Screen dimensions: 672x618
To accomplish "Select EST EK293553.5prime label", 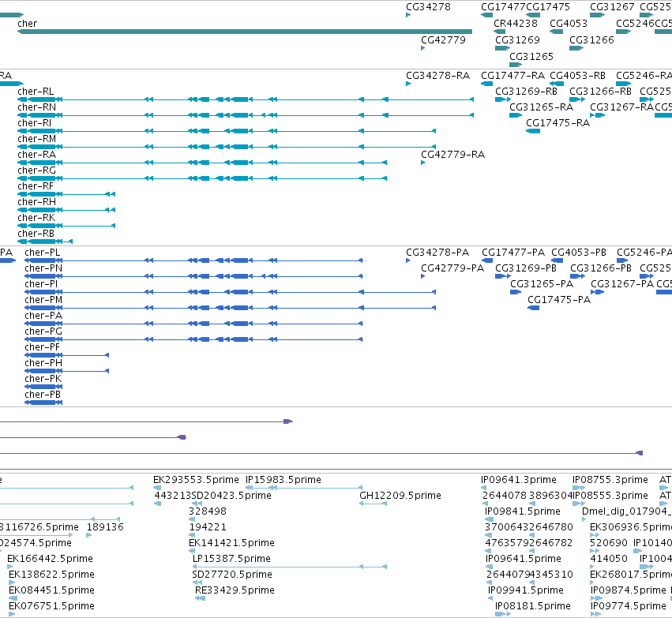I will [196, 480].
